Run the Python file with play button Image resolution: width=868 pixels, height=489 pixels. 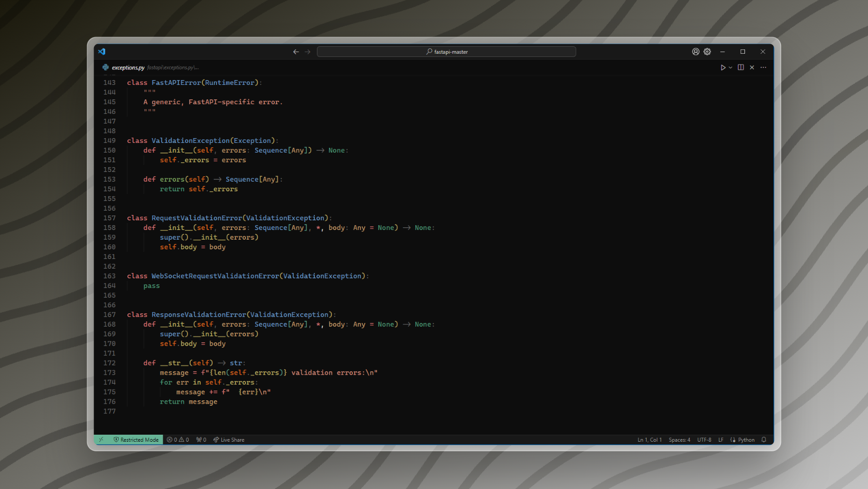tap(723, 67)
